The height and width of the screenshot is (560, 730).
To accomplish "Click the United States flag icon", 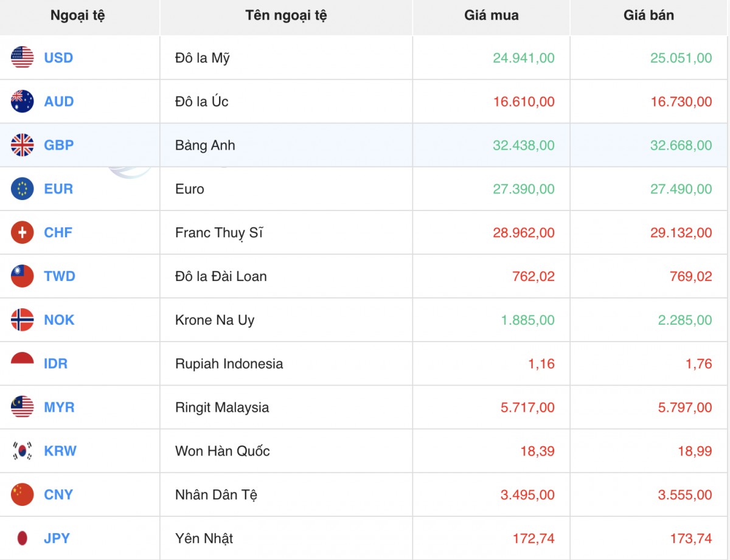I will tap(23, 58).
